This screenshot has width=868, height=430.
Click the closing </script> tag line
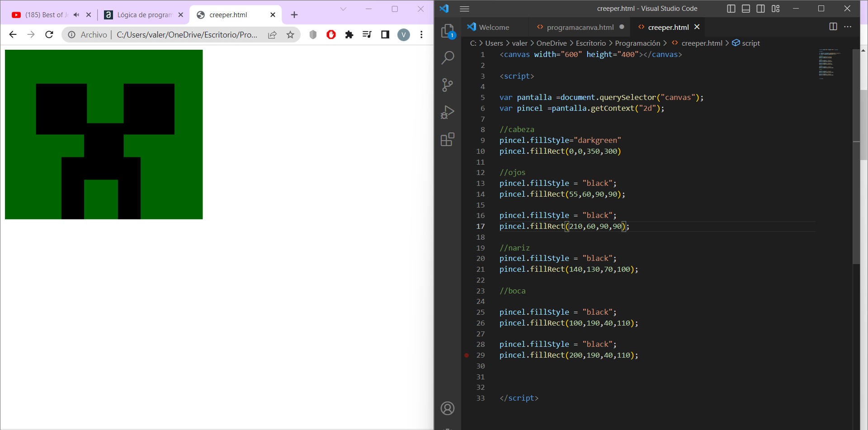519,398
